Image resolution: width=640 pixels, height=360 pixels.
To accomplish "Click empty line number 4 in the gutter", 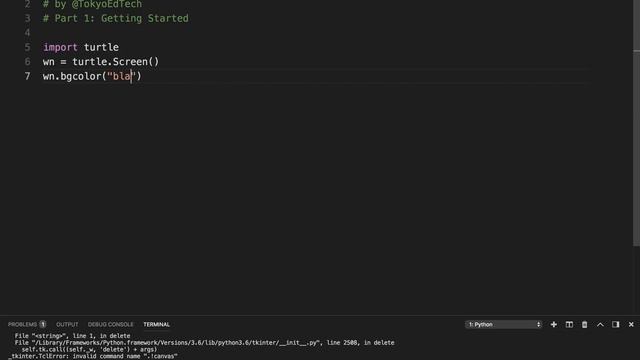I will [27, 33].
